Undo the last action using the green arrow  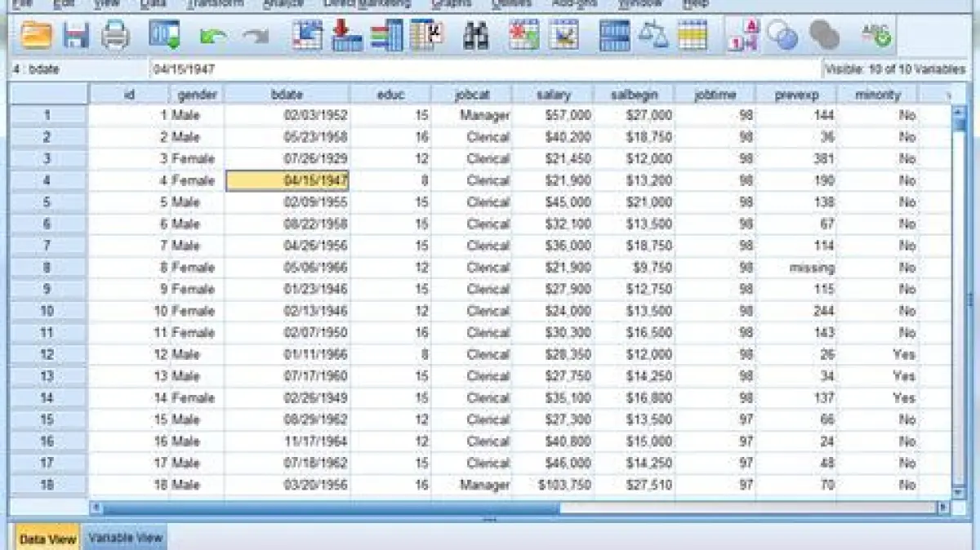point(212,36)
